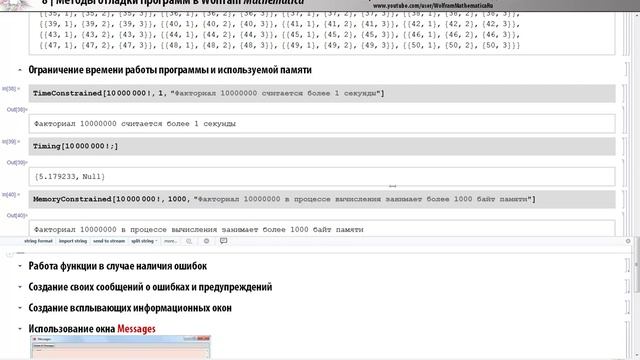The height and width of the screenshot is (360, 640).
Task: Click the red 'Messages' word in heading
Action: 136,329
